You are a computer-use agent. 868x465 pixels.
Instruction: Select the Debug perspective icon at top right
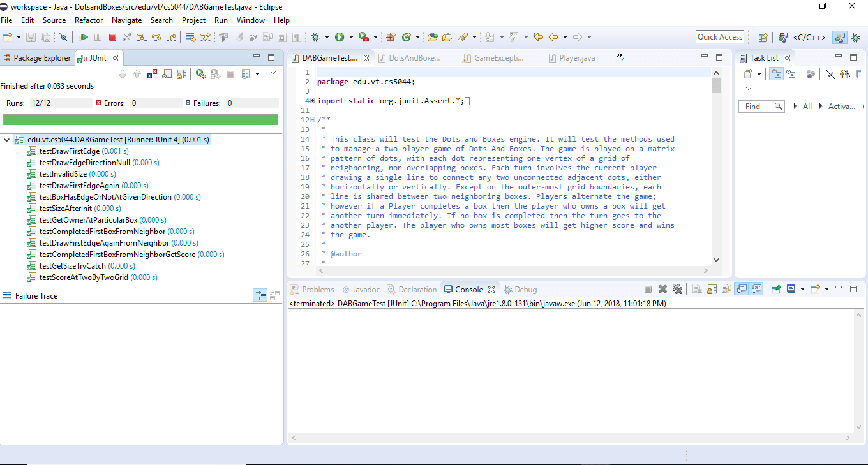[x=856, y=38]
